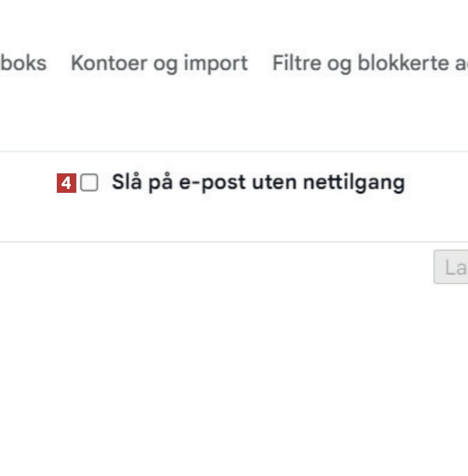
Task: Click the word 'import' in the tab bar
Action: tap(216, 64)
